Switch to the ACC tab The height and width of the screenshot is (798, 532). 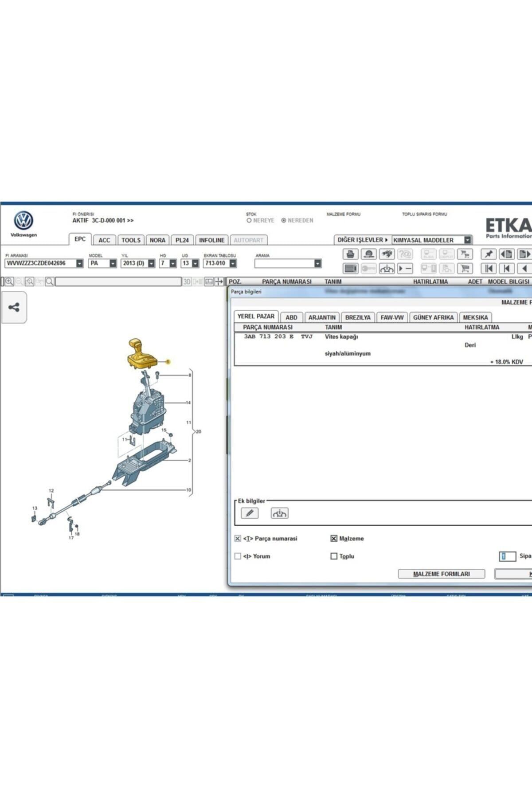click(x=104, y=240)
